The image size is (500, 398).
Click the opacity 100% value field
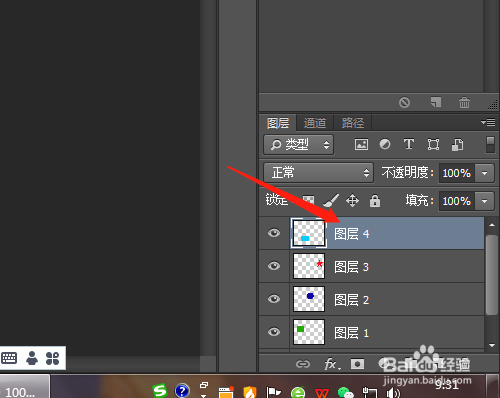(457, 173)
